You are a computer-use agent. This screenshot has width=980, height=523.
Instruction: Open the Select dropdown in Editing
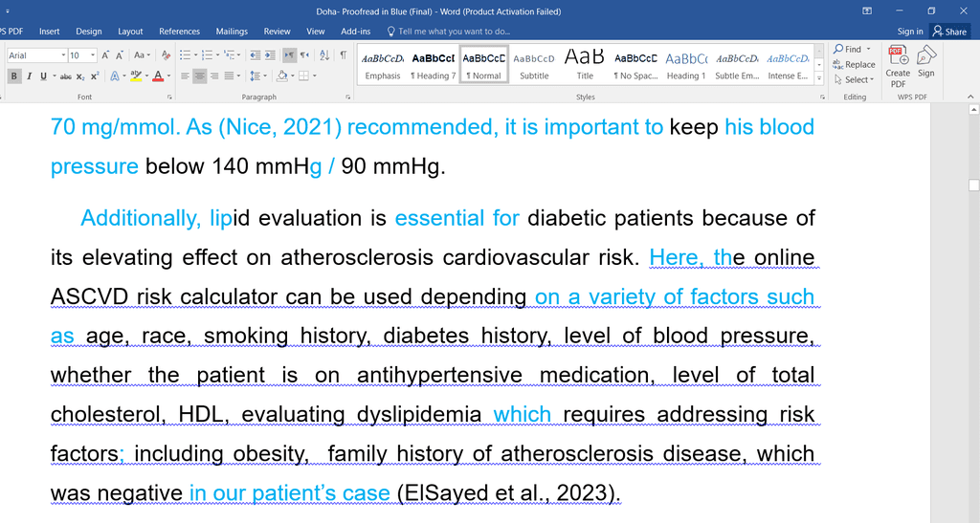(x=854, y=80)
